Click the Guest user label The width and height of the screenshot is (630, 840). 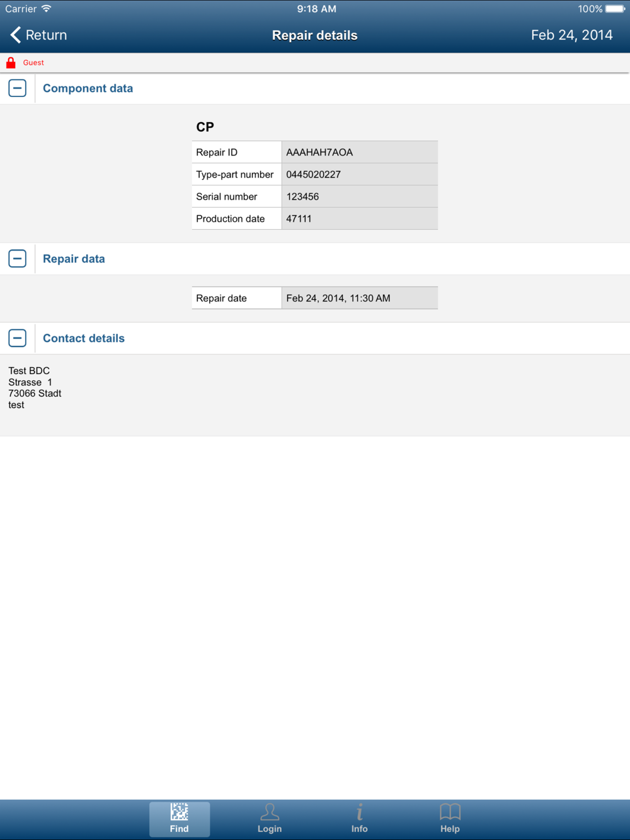tap(33, 63)
